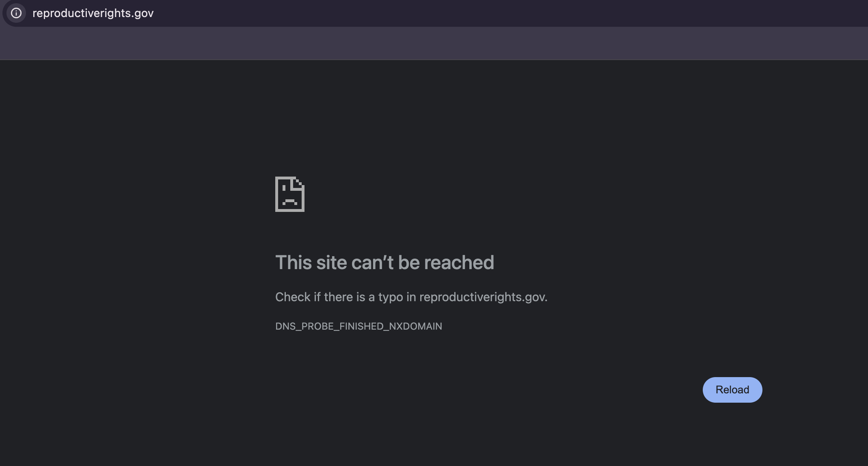
Task: Click reproductiverights.gov domain in the error message
Action: (x=483, y=297)
